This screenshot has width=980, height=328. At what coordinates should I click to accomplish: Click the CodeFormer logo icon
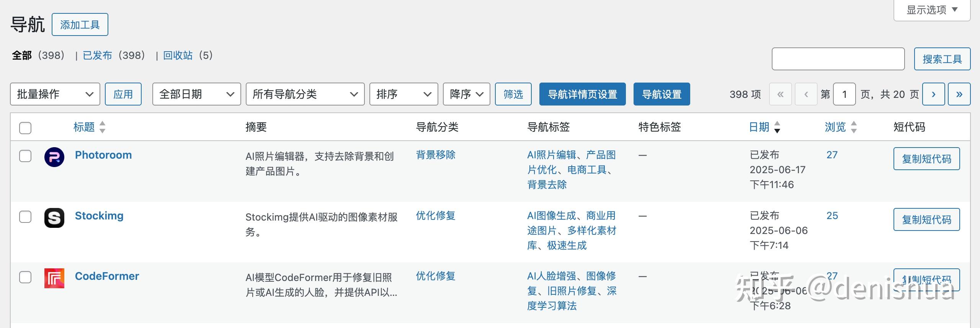click(x=54, y=278)
